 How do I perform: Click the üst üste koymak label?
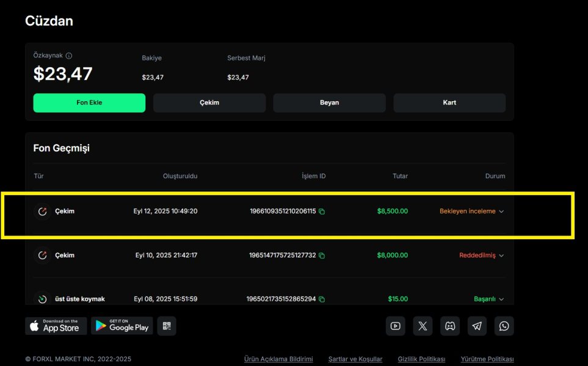pyautogui.click(x=80, y=299)
